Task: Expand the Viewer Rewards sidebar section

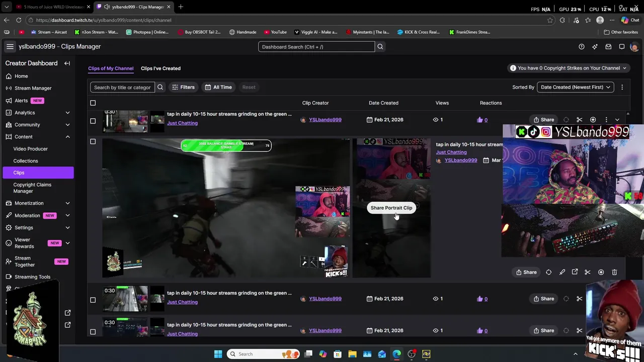Action: tap(67, 243)
